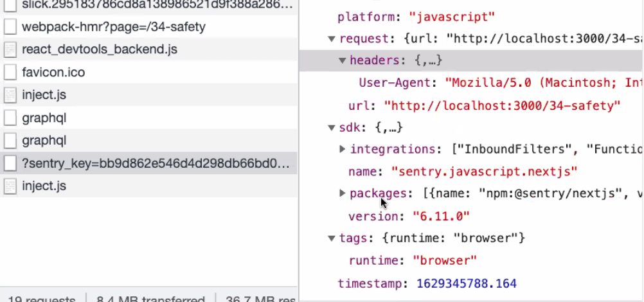The width and height of the screenshot is (644, 302).
Task: Click the icon beside the first inject.js
Action: coord(10,95)
